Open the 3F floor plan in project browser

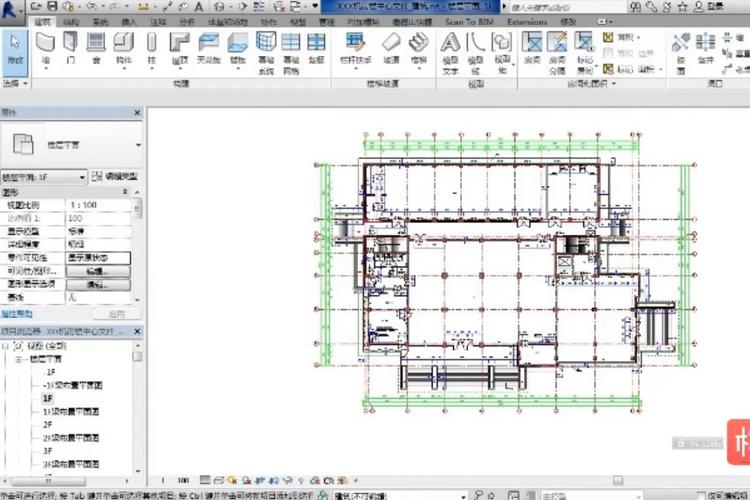(48, 451)
